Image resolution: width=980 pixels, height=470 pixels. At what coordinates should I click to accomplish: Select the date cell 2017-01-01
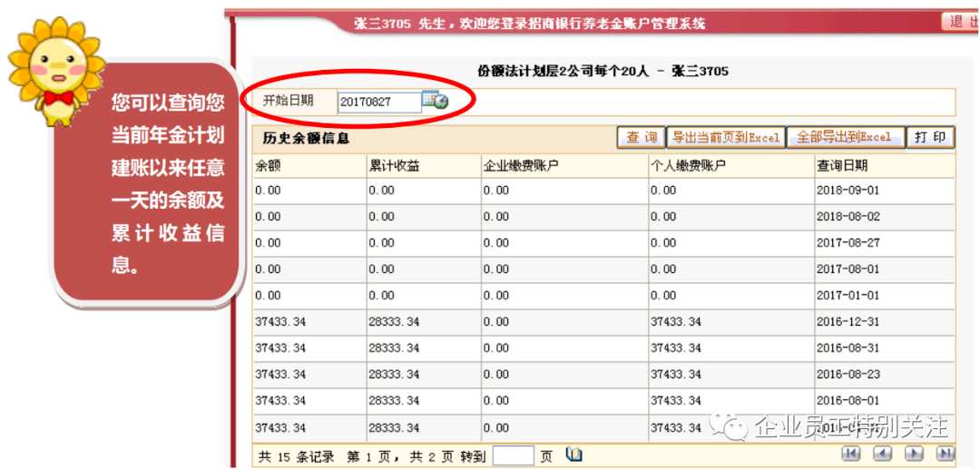tap(848, 296)
